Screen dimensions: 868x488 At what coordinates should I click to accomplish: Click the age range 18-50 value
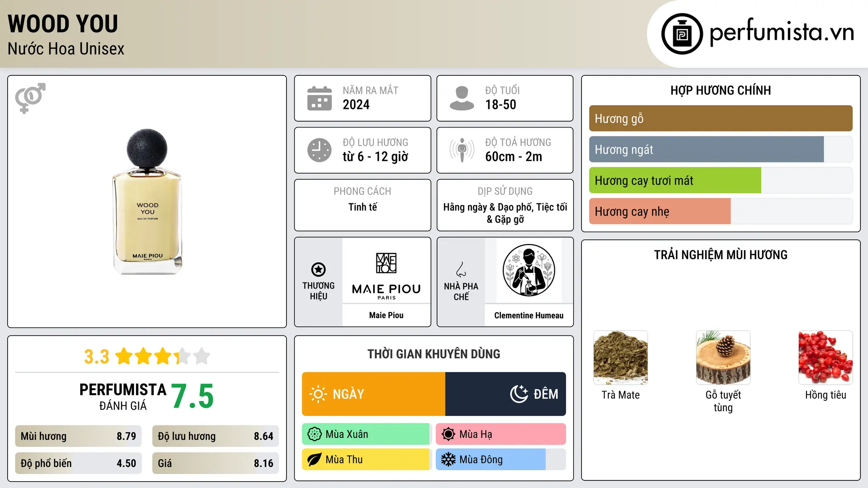501,105
